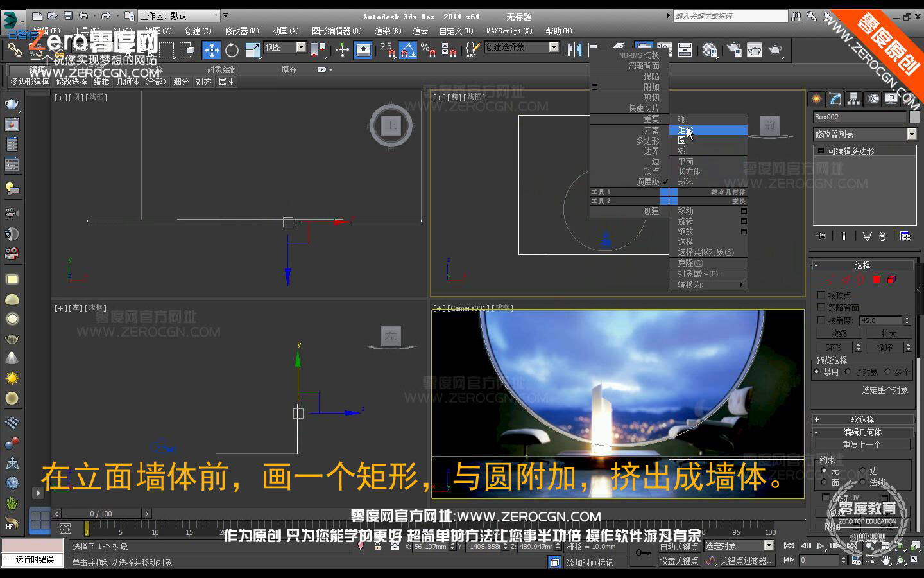Click the teapot icon in left sidebar
924x578 pixels.
[12, 104]
